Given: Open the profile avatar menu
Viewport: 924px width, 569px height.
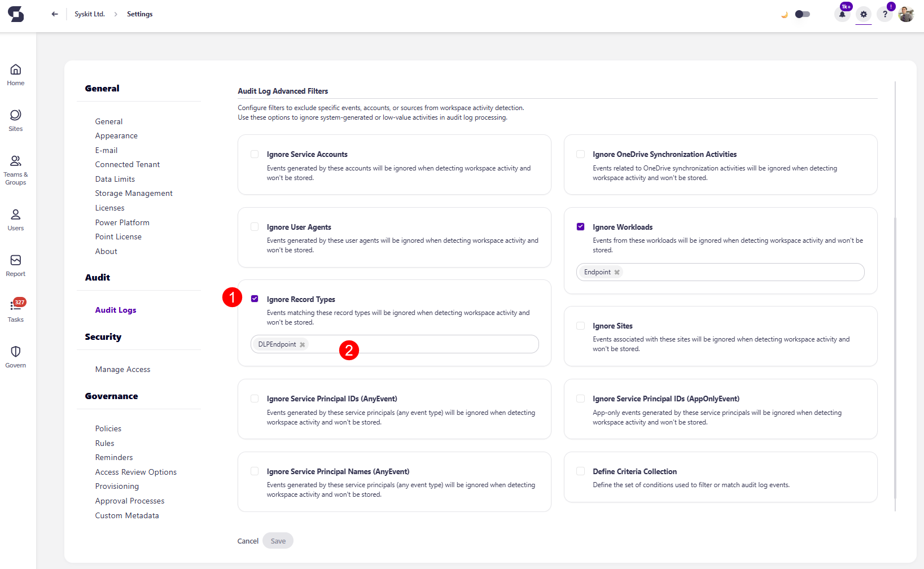Looking at the screenshot, I should (907, 14).
